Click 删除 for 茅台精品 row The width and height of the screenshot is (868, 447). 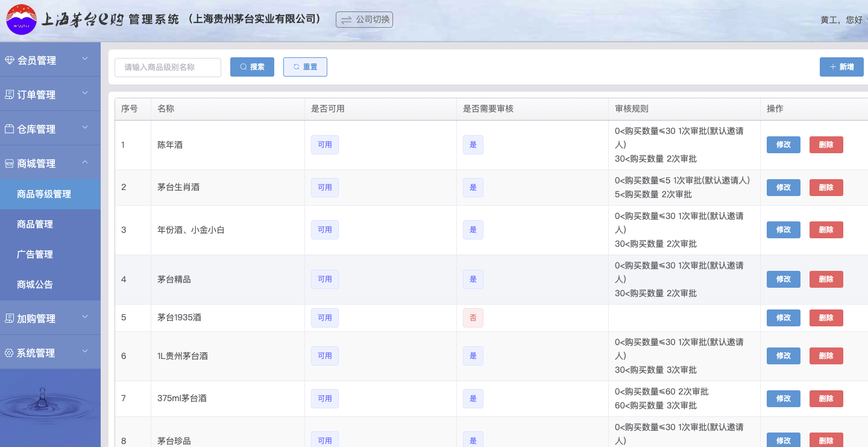[826, 279]
